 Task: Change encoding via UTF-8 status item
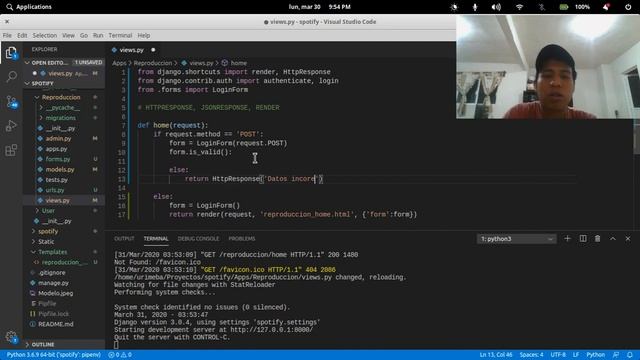(558, 355)
